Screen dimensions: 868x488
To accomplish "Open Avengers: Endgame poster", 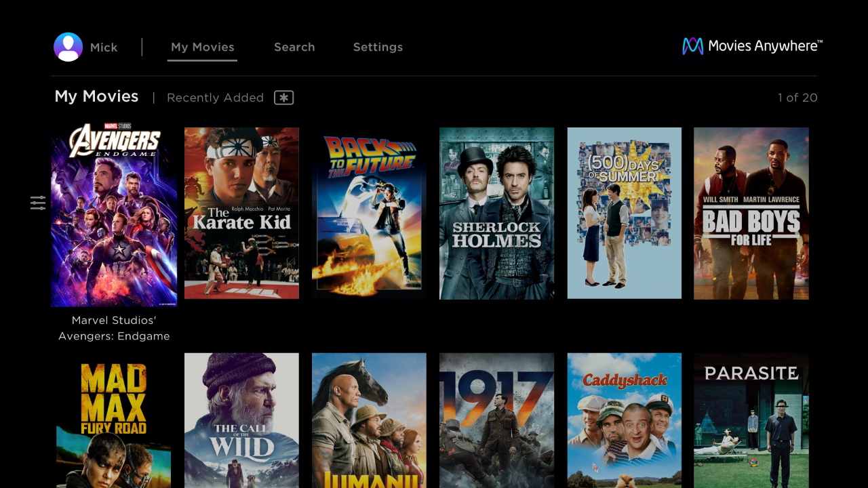I will coord(113,213).
